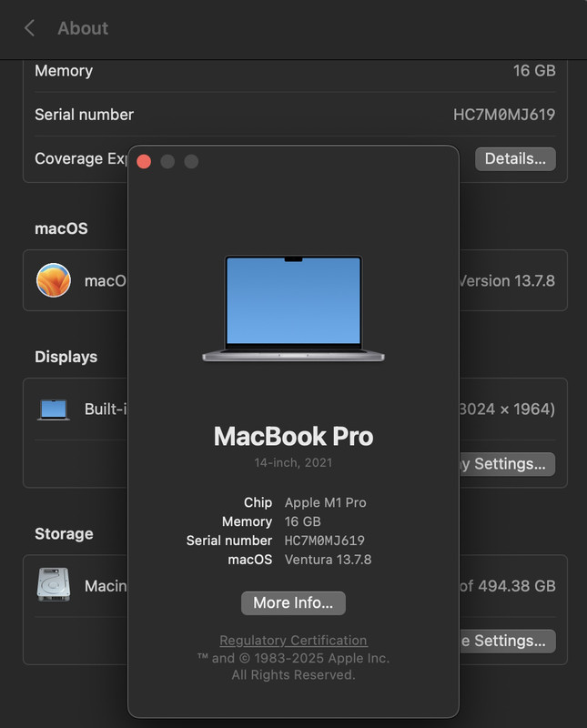Click the 'Apple M1 Pro' chip value

326,502
